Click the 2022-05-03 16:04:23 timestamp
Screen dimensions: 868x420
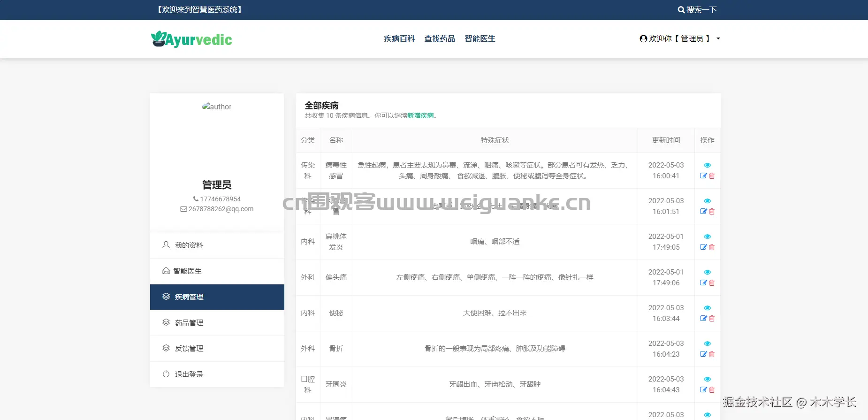666,349
